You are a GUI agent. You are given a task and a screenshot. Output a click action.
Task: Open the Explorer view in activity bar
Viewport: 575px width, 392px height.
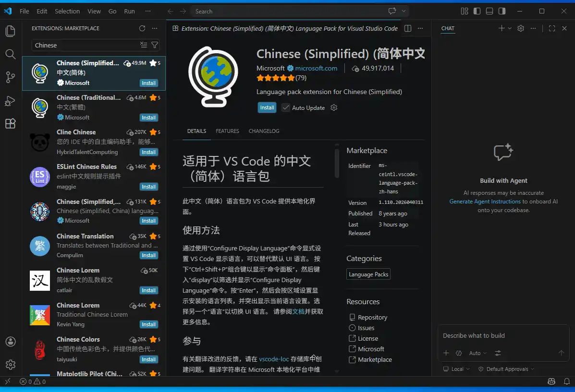(10, 31)
